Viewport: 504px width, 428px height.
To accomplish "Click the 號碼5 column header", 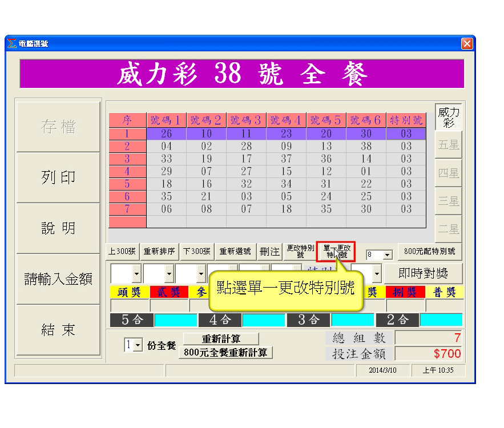I will click(x=326, y=120).
